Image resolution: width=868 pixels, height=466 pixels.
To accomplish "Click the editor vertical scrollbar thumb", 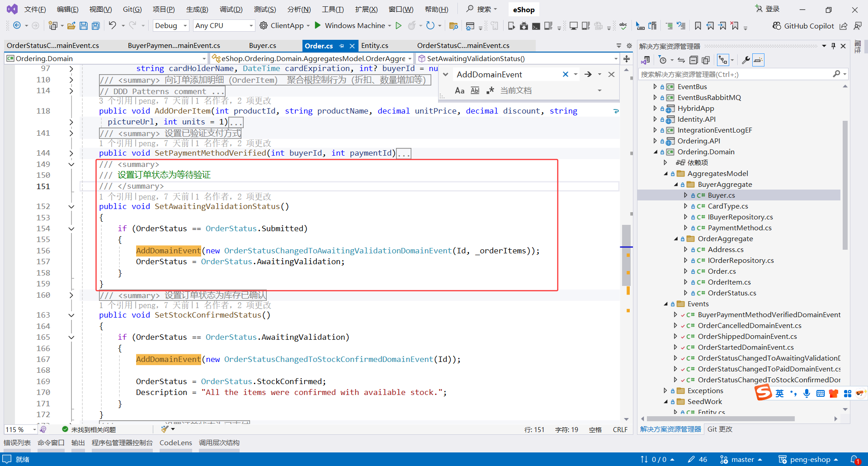I will pyautogui.click(x=627, y=255).
